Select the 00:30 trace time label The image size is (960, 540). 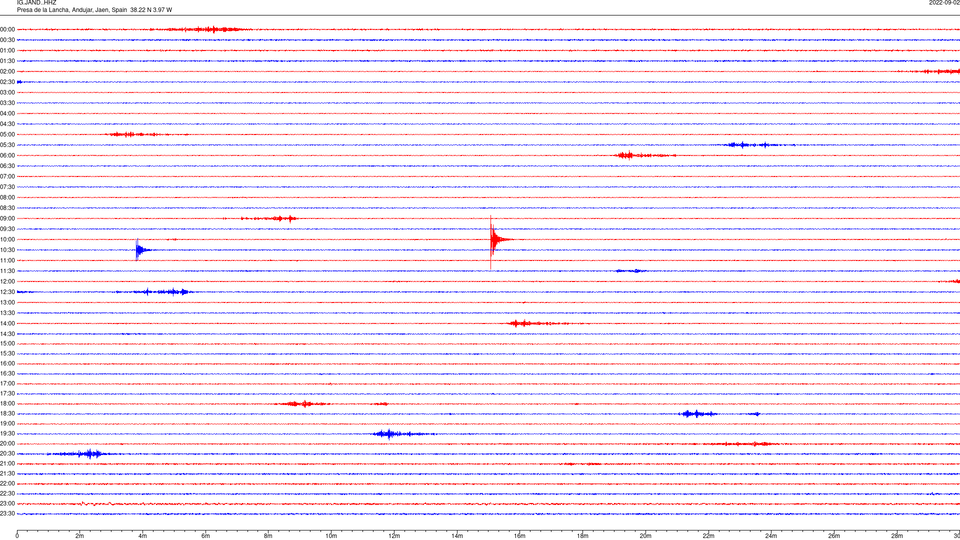pos(7,40)
